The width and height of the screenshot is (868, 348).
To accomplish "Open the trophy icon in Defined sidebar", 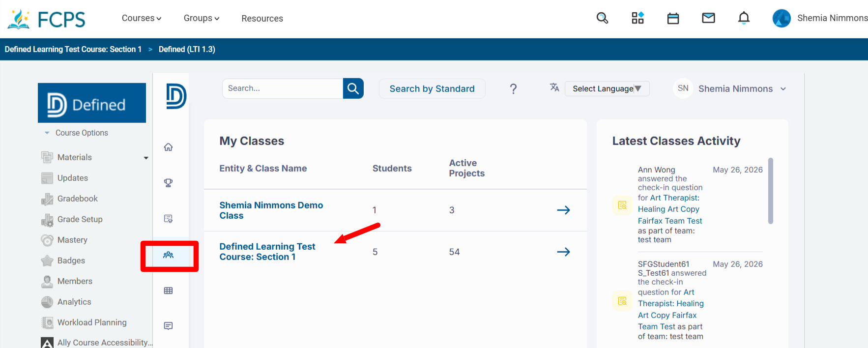I will (168, 183).
